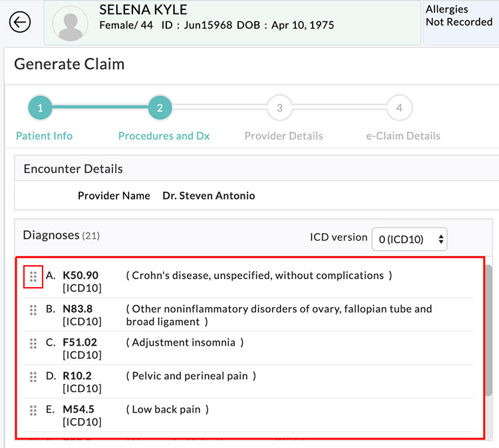Viewport: 499px width, 448px height.
Task: Jump to step 3 circle
Action: (x=279, y=108)
